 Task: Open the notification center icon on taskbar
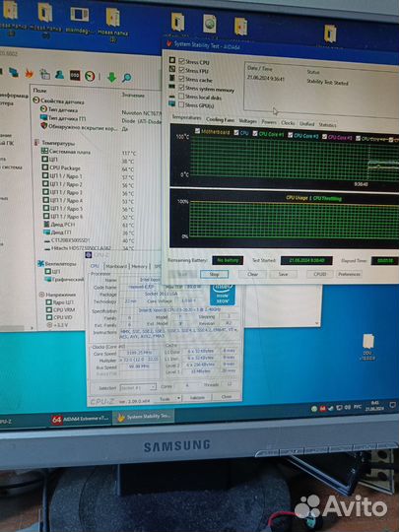[392, 405]
